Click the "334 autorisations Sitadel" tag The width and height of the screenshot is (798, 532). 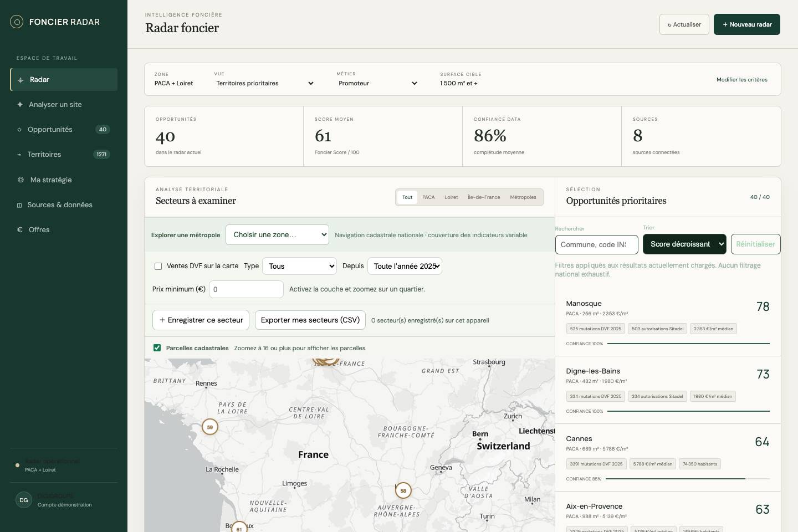pos(657,396)
